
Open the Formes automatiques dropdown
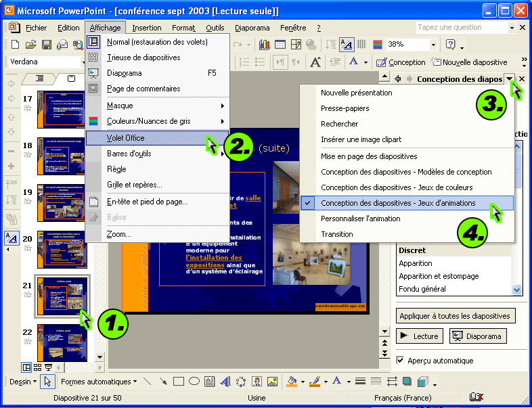pyautogui.click(x=99, y=382)
